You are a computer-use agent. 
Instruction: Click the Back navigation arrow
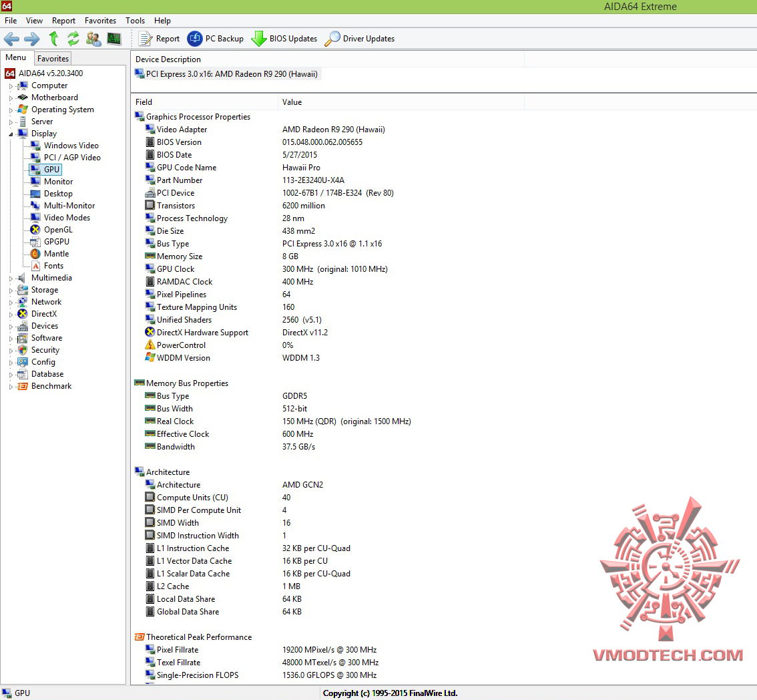(x=11, y=39)
